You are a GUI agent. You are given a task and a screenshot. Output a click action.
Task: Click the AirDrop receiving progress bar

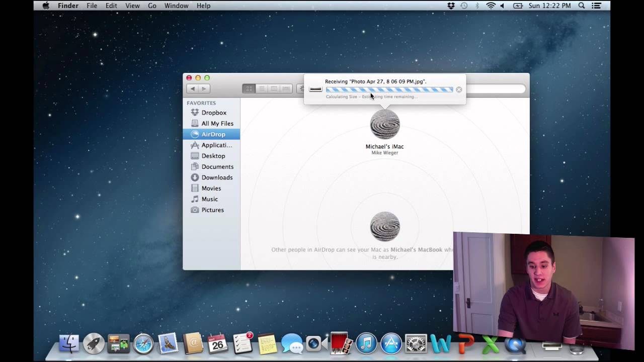coord(389,89)
